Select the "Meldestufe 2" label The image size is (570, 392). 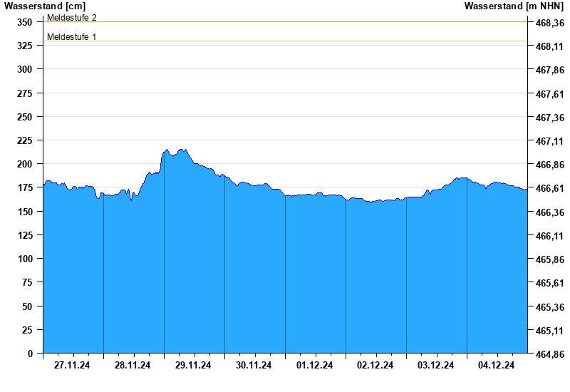72,17
